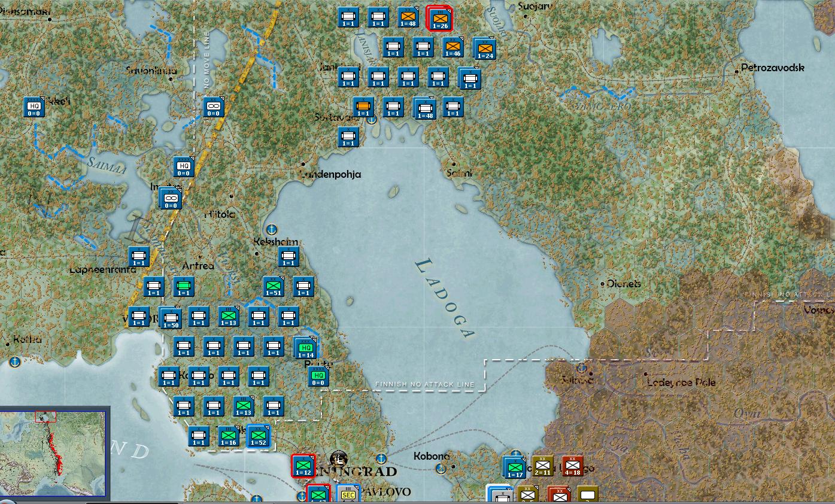Click the port anchor below Retka
This screenshot has width=835, height=504.
pos(15,362)
